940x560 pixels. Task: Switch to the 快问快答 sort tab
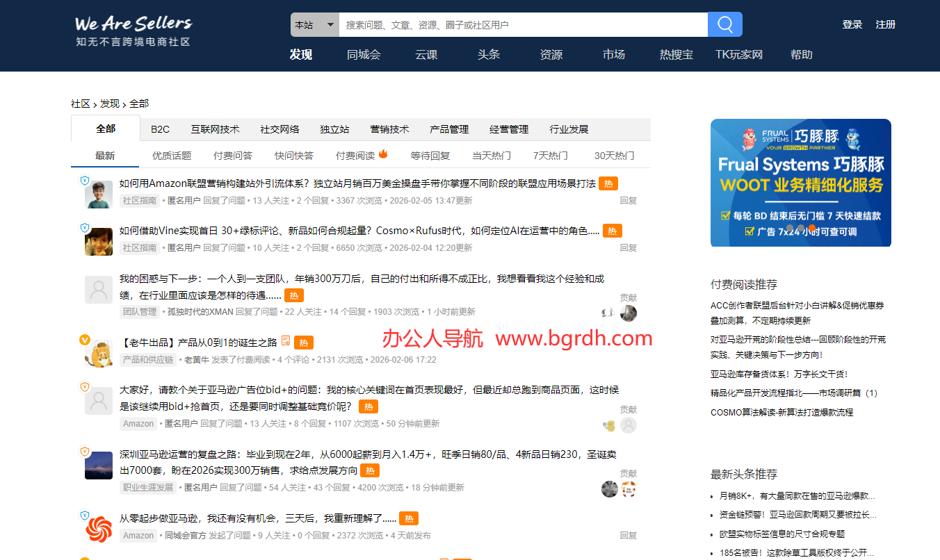294,156
